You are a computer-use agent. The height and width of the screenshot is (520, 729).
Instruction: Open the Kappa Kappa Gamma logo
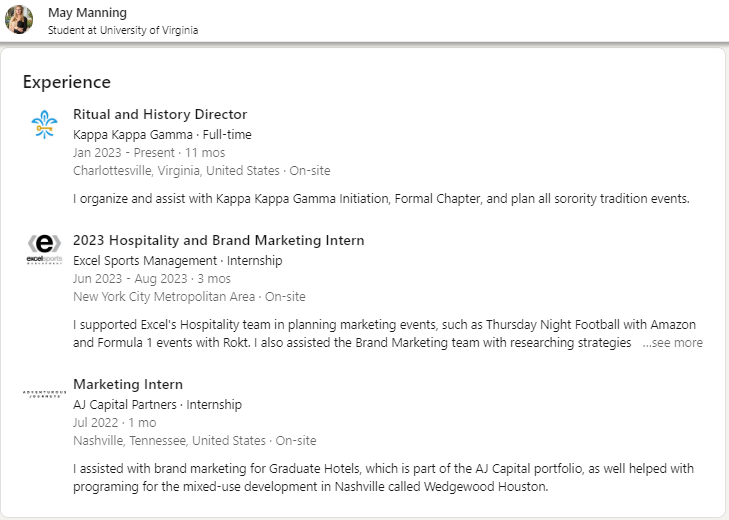pos(44,125)
